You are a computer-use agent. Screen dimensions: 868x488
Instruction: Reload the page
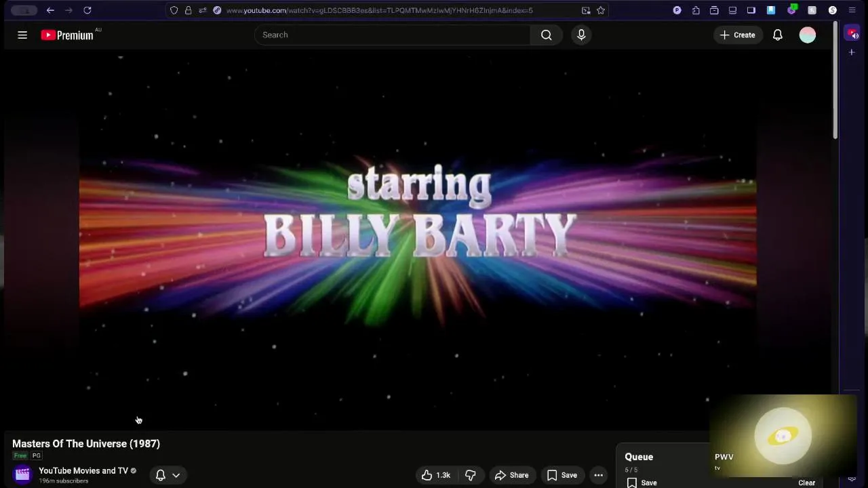(x=87, y=10)
